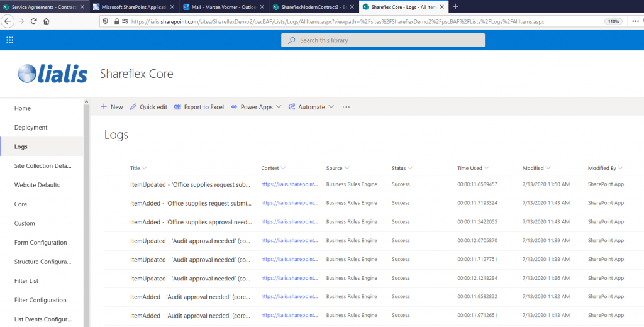Screen dimensions: 644x327
Task: Click the Search this library field
Action: (383, 40)
